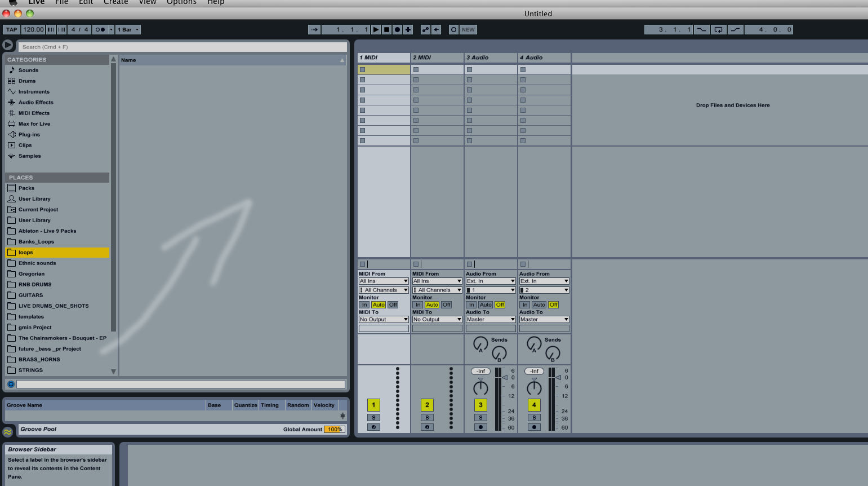868x486 pixels.
Task: Collapse the browser with the triangle button
Action: pos(8,45)
